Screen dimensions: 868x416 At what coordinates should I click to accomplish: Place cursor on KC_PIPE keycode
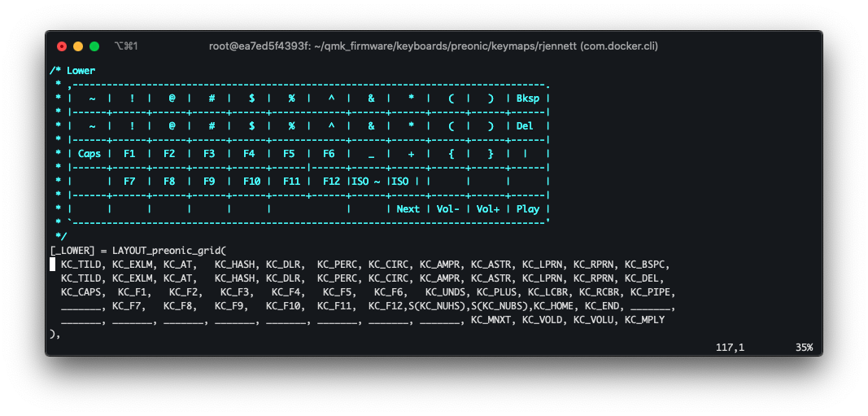(652, 292)
